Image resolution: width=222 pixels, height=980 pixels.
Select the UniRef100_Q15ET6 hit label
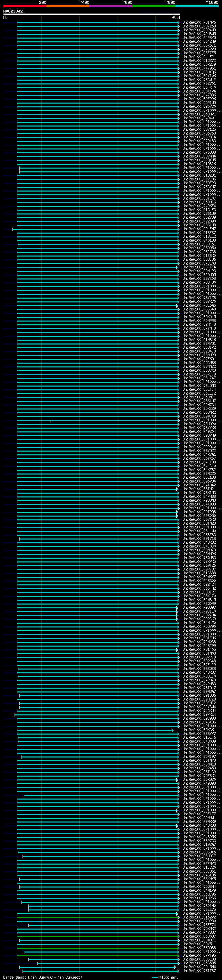(199, 737)
